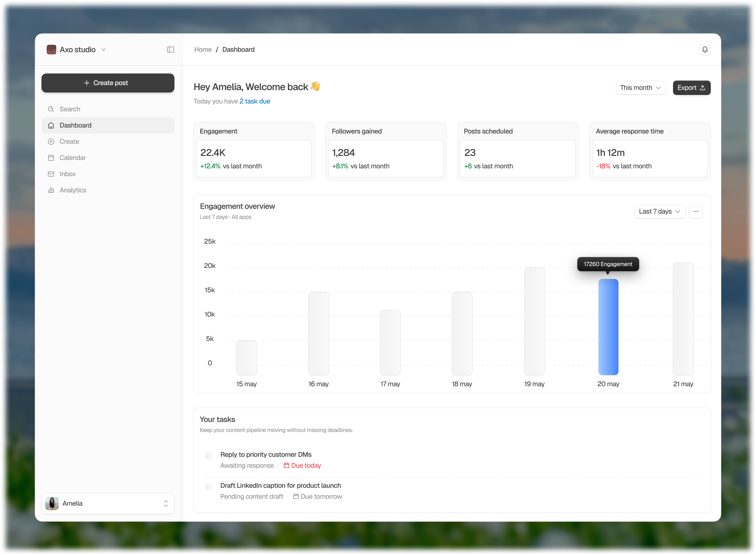
Task: Open Inbox from the sidebar
Action: click(x=108, y=174)
